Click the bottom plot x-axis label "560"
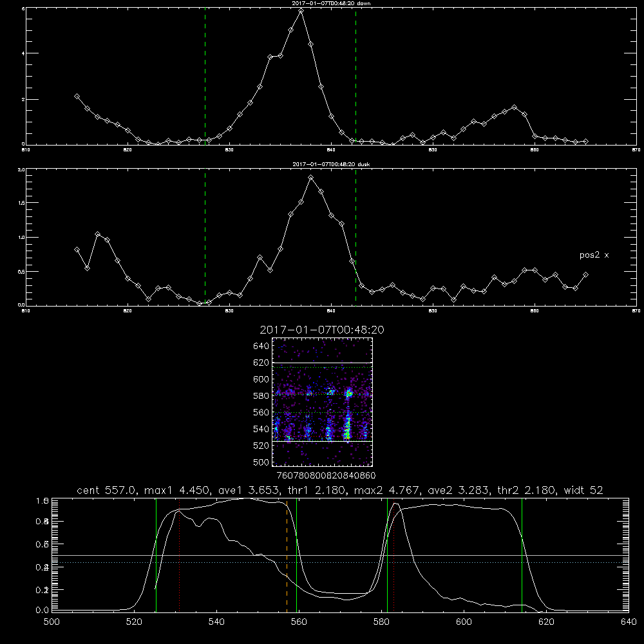Viewport: 644px width, 644px height. tap(299, 621)
